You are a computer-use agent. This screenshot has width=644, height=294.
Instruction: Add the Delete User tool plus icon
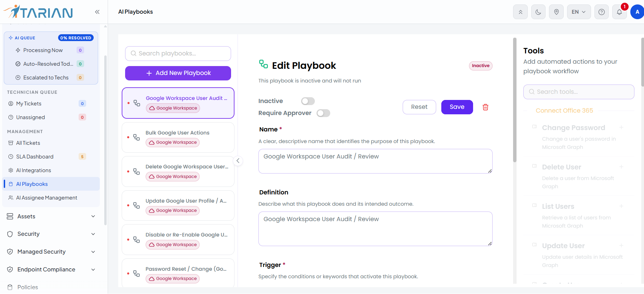coord(621,167)
